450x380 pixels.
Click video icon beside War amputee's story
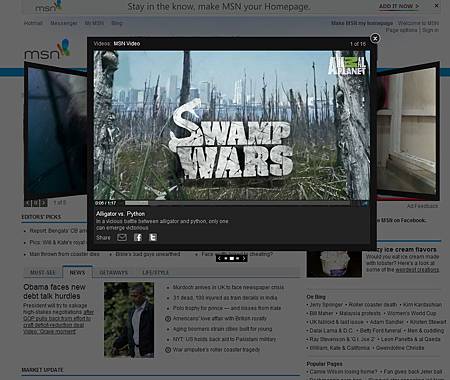tap(168, 350)
